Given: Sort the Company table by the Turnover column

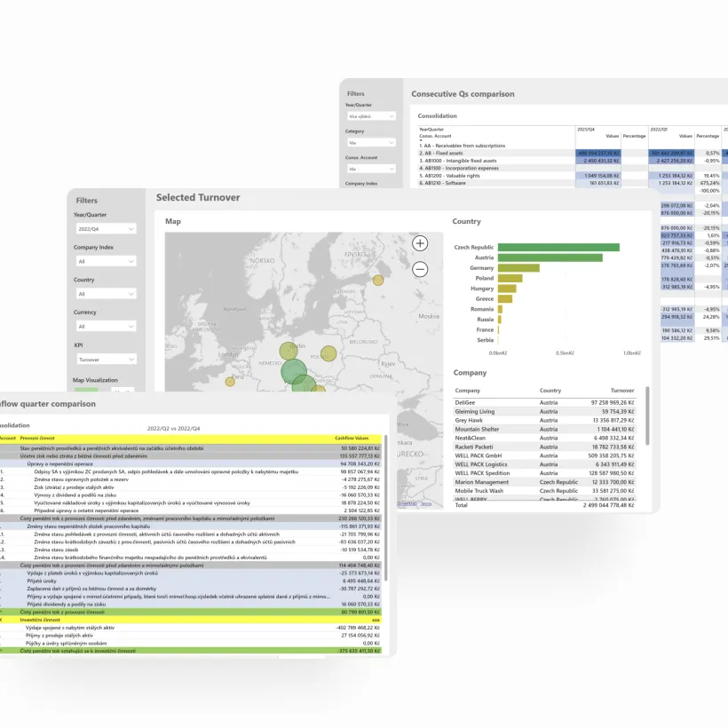Looking at the screenshot, I should [622, 391].
